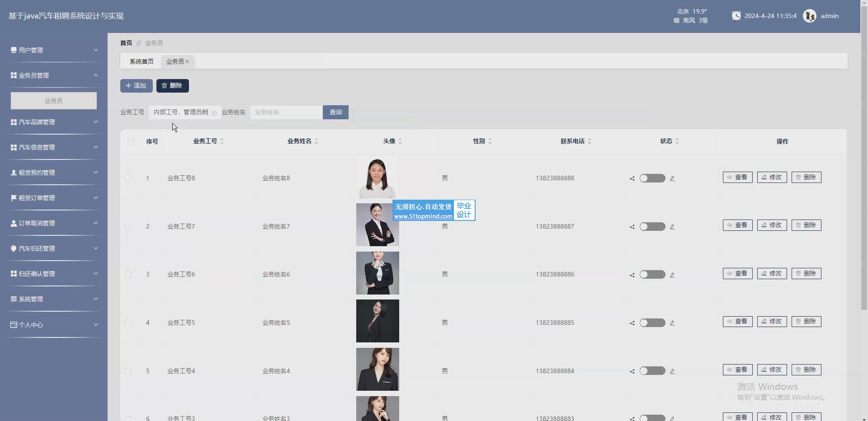Toggle status switch for 业务工号6
This screenshot has height=421, width=868.
pyautogui.click(x=652, y=274)
